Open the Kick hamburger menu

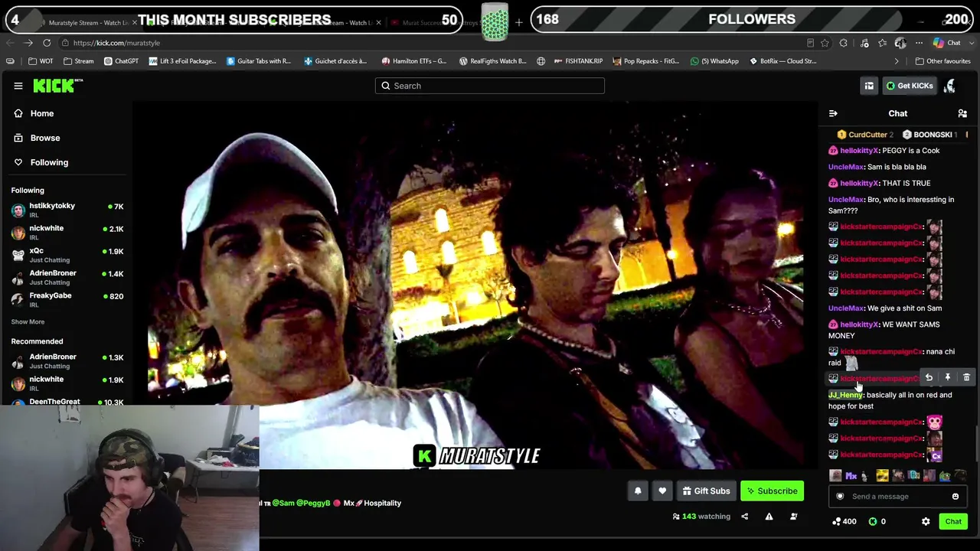[x=18, y=86]
